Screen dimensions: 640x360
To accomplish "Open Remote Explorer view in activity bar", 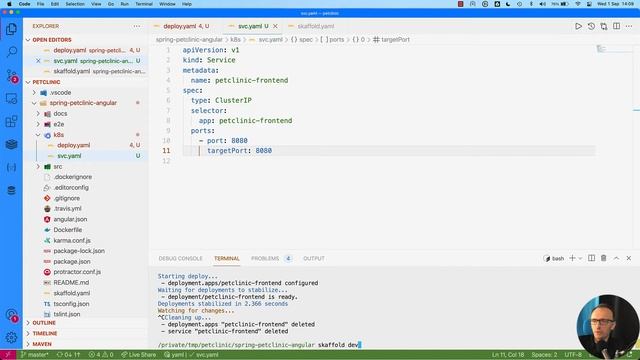I will [11, 98].
